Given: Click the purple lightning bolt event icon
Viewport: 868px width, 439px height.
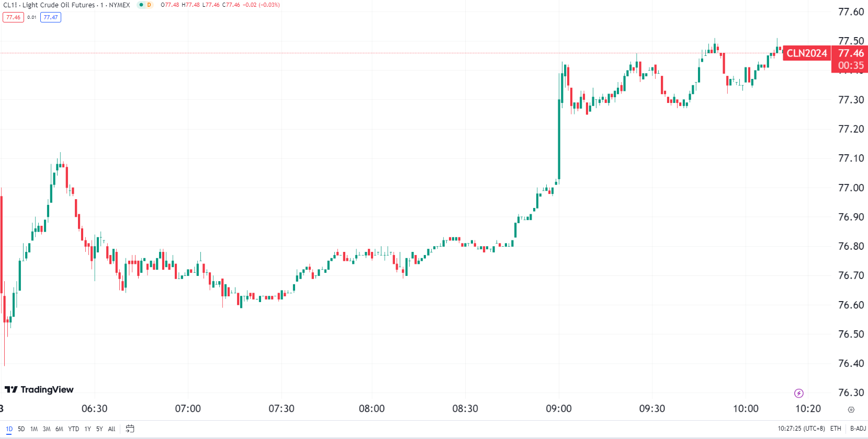Looking at the screenshot, I should 798,393.
